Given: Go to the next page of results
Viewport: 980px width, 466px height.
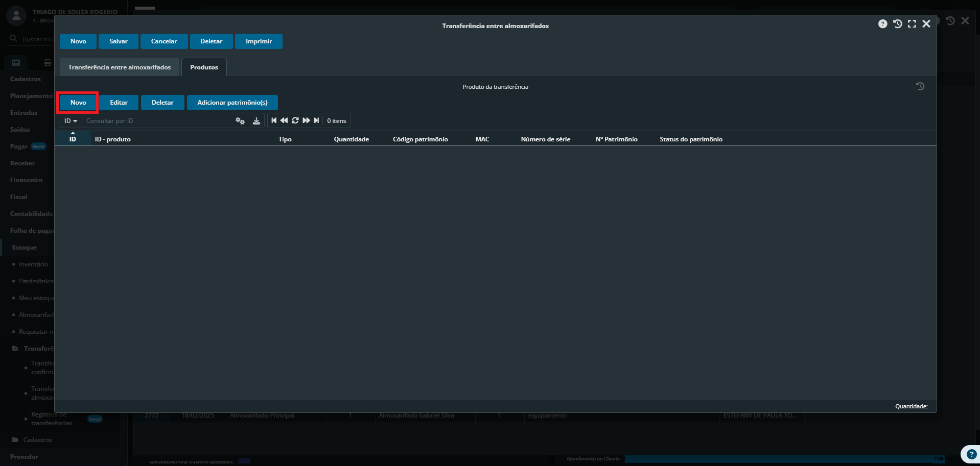Looking at the screenshot, I should click(306, 120).
